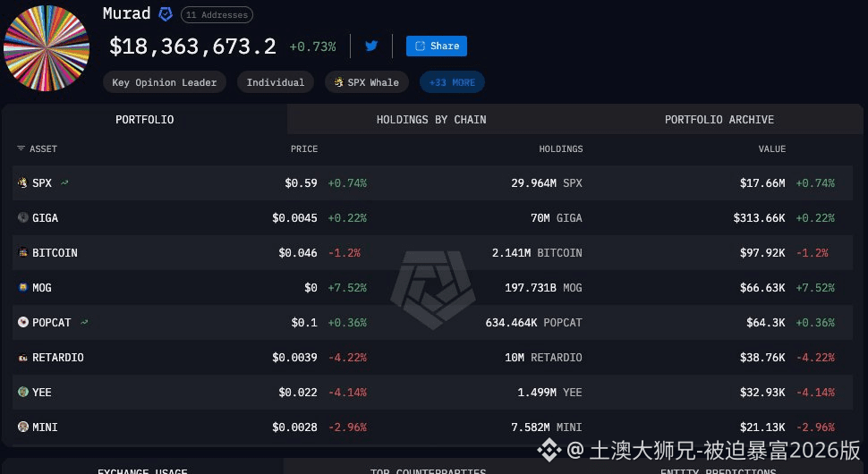868x474 pixels.
Task: Click the SPX token icon
Action: point(22,182)
